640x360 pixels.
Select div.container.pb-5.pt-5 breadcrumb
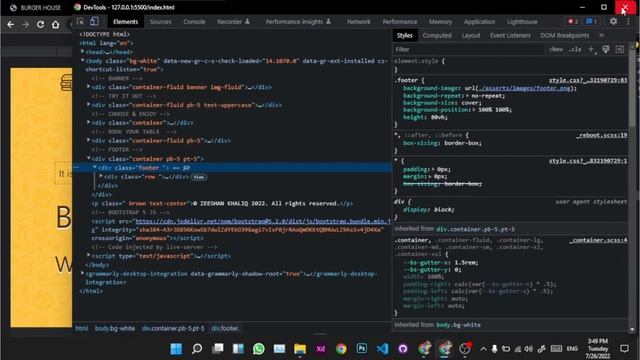[173, 328]
